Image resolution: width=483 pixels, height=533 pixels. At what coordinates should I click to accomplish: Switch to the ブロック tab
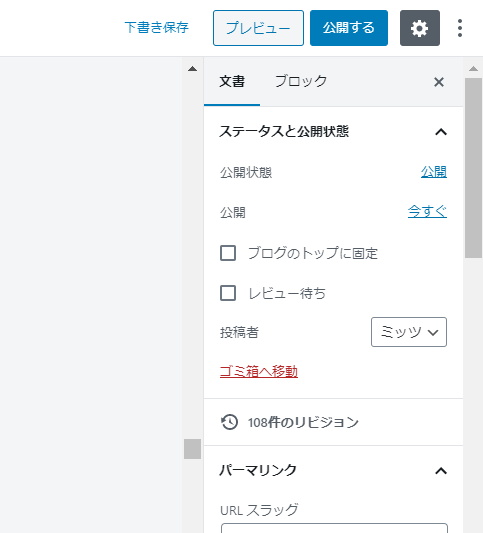point(300,82)
